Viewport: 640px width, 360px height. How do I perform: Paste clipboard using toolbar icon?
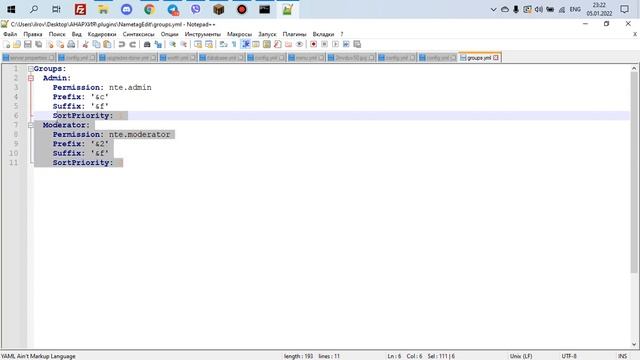click(107, 44)
